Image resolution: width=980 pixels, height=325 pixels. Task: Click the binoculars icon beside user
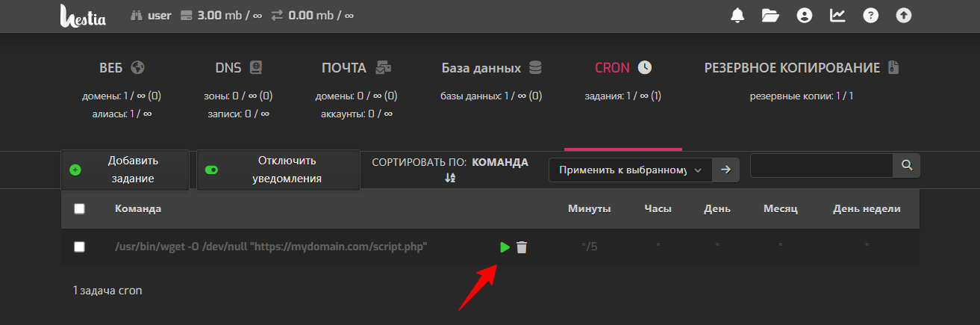(137, 15)
